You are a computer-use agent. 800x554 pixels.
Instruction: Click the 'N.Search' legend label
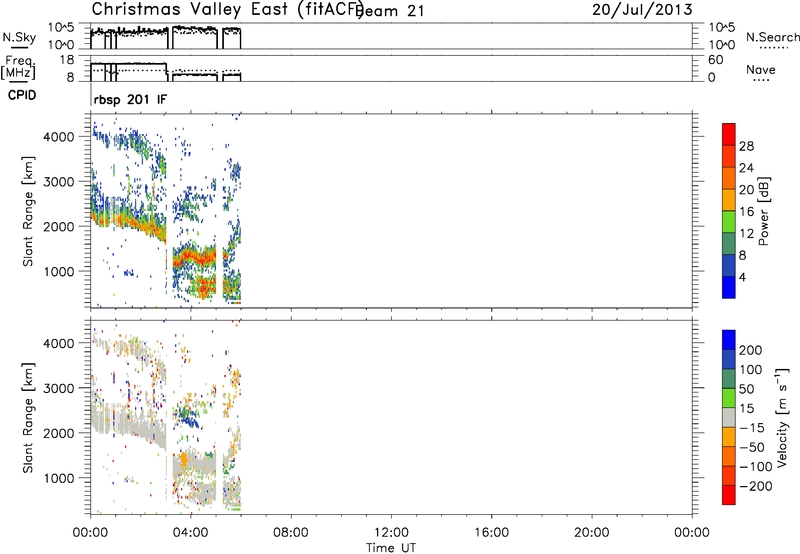(x=772, y=37)
